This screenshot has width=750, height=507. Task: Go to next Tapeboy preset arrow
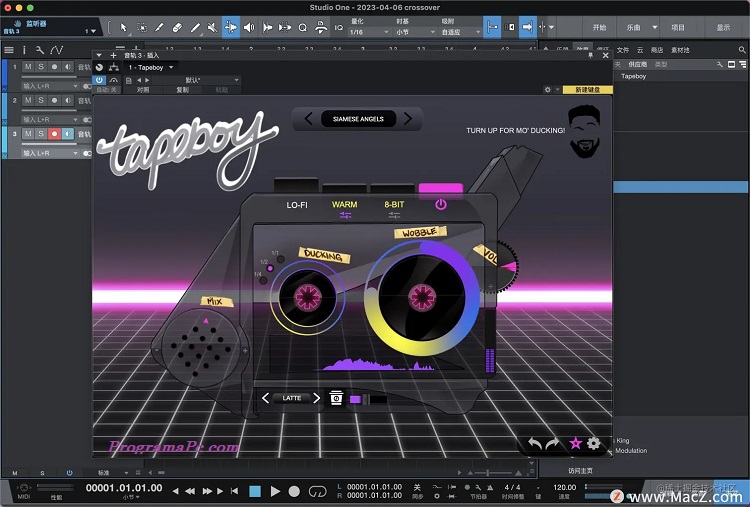[x=408, y=119]
